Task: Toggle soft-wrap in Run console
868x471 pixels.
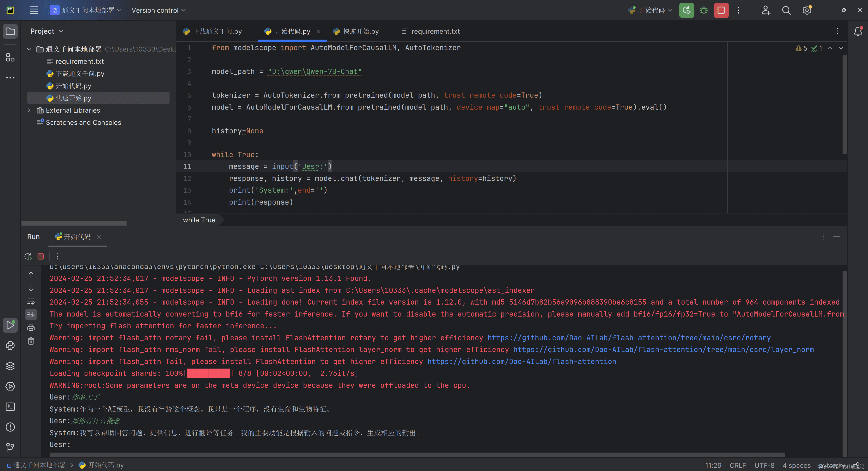Action: pos(31,301)
